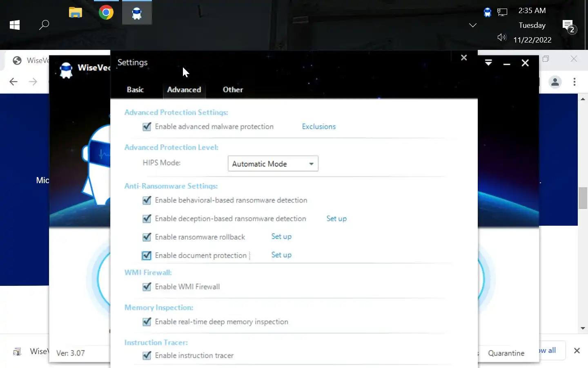Go back in Chrome browser
Screen dimensions: 588x368
tap(13, 82)
